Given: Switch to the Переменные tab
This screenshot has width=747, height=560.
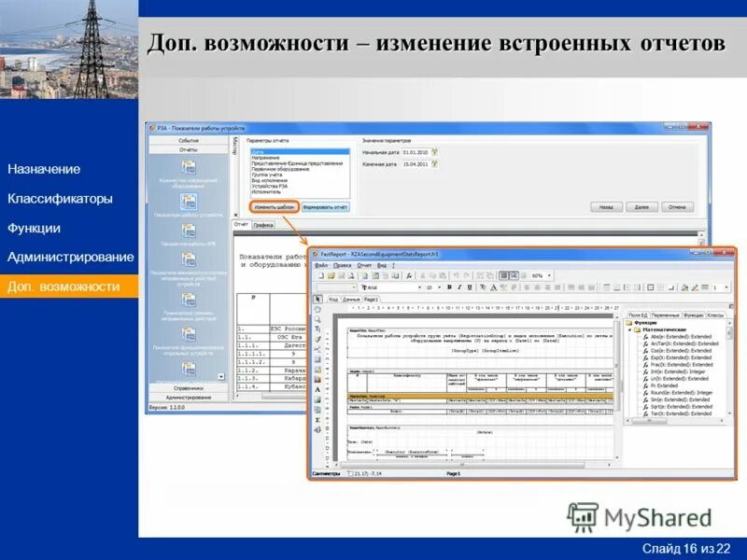Looking at the screenshot, I should click(666, 315).
